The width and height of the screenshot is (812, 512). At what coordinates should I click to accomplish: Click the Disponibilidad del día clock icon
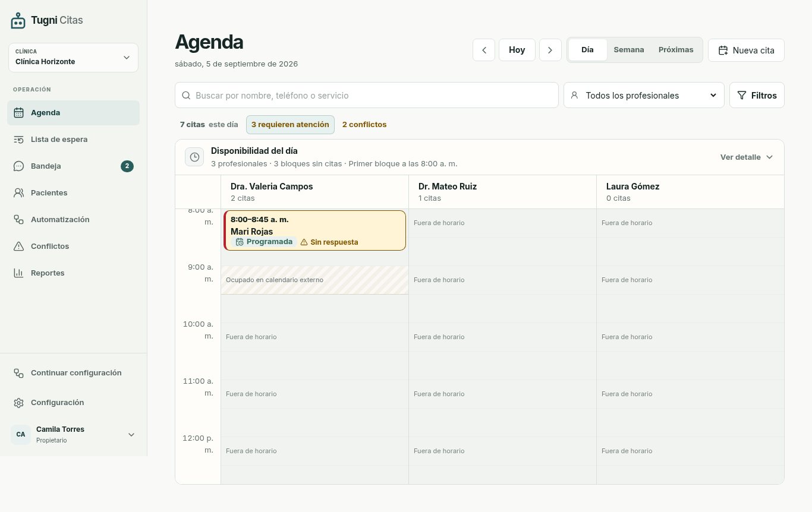pos(194,157)
